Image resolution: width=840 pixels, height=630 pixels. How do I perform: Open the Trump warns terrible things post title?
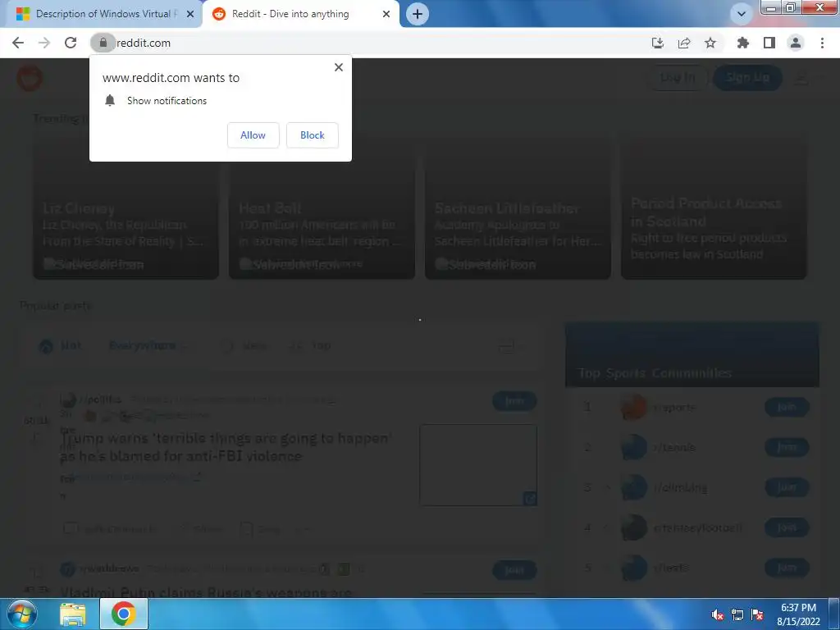226,447
